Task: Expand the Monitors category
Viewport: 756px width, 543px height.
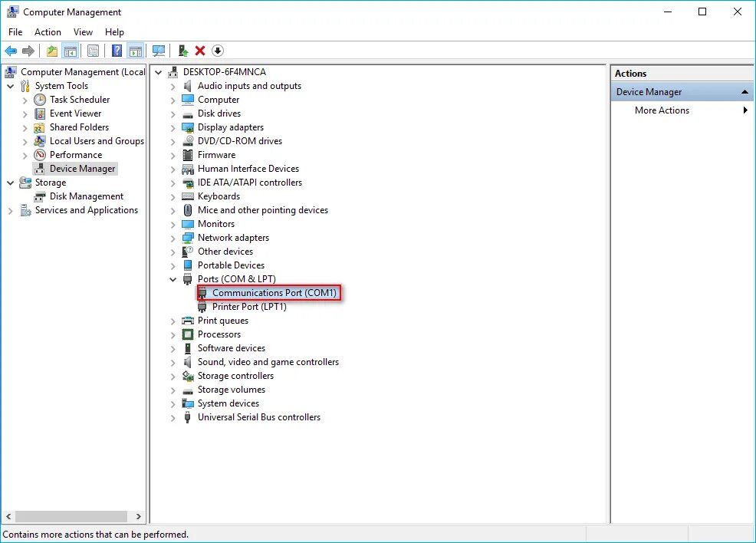Action: (x=173, y=225)
